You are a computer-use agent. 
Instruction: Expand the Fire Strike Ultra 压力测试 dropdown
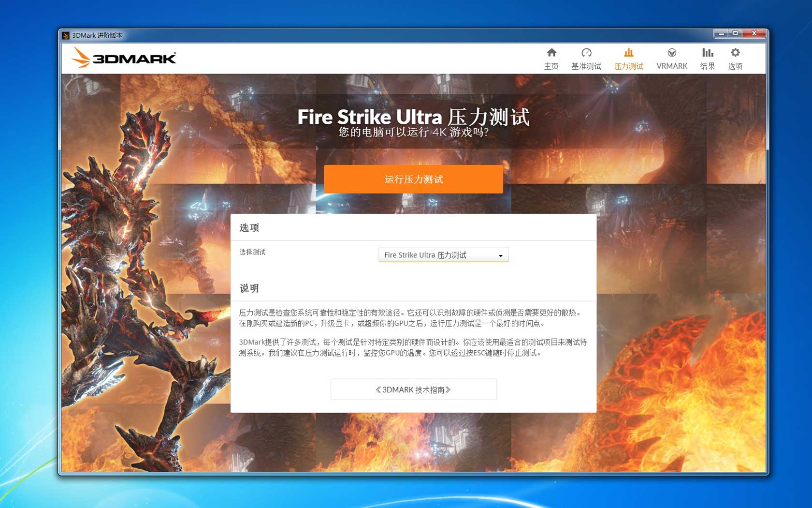[443, 255]
